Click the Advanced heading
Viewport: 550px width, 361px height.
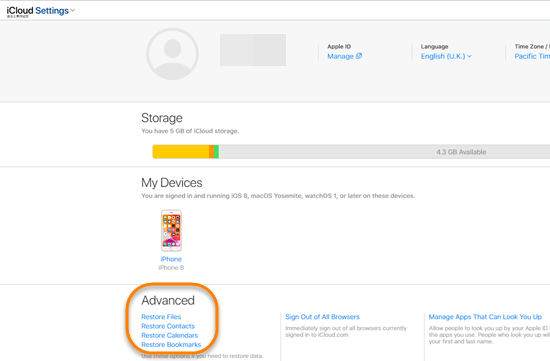pyautogui.click(x=168, y=300)
